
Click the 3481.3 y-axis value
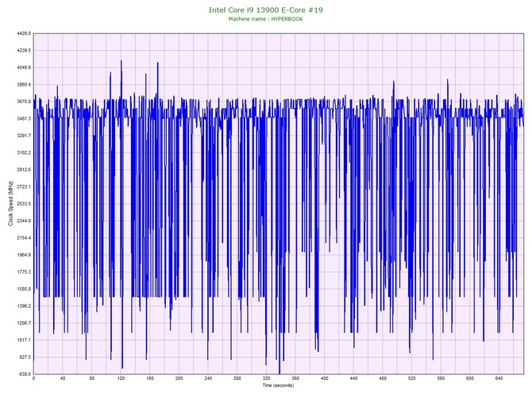(x=24, y=119)
